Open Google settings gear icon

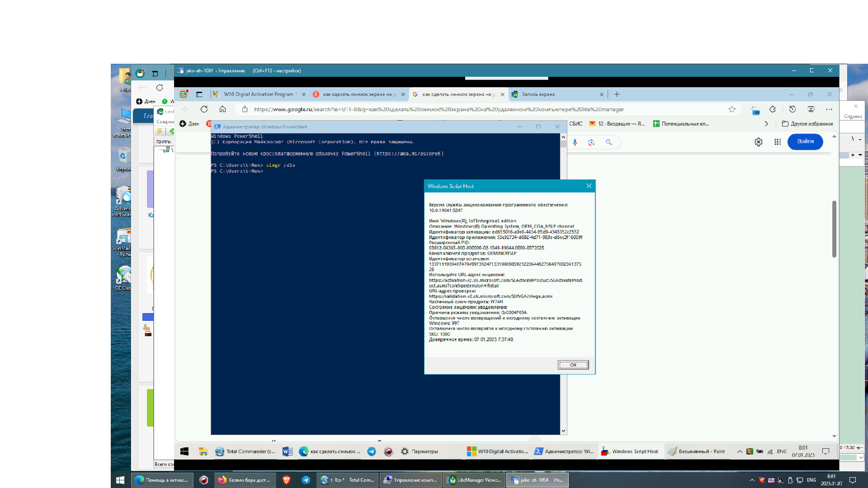point(758,142)
